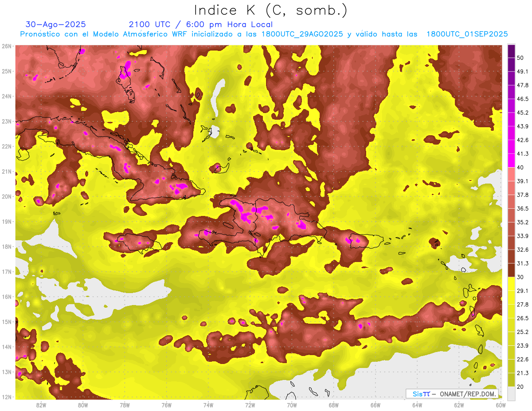Click the 25N latitude label
Screen dimensions: 532x411
click(7, 71)
